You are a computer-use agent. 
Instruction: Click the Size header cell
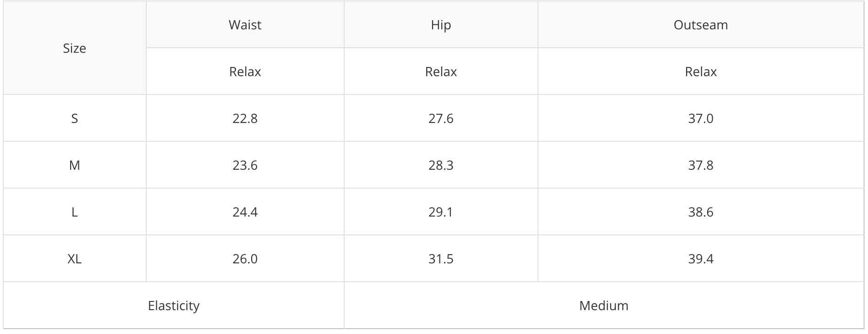(x=74, y=48)
